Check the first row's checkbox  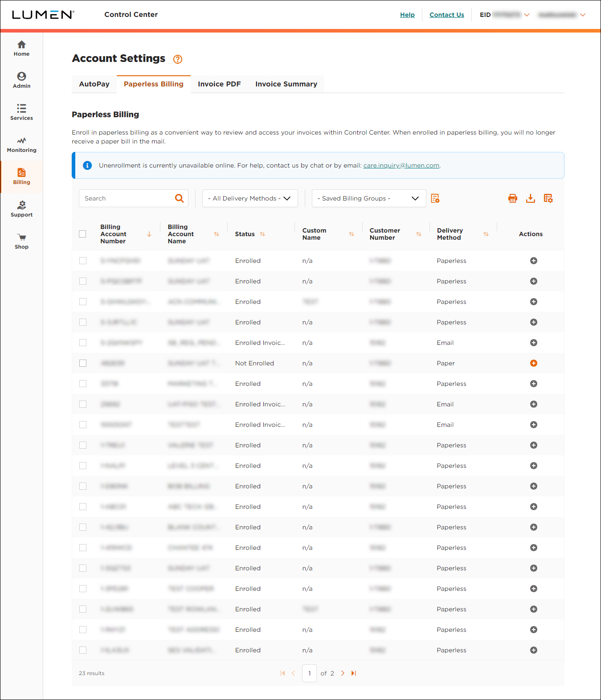pyautogui.click(x=83, y=261)
